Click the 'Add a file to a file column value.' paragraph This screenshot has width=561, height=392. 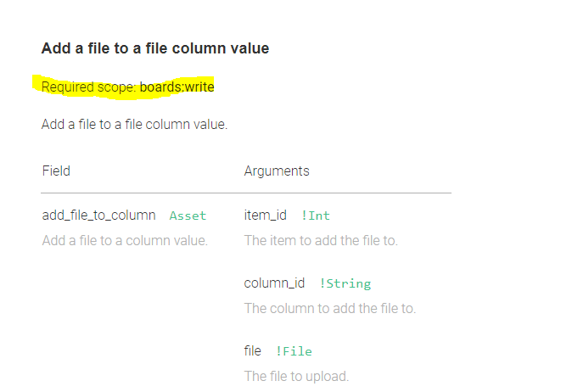pyautogui.click(x=134, y=125)
